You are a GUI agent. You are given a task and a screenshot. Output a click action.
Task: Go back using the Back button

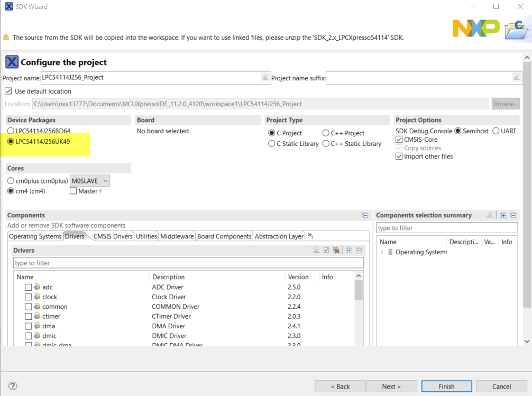(x=340, y=386)
